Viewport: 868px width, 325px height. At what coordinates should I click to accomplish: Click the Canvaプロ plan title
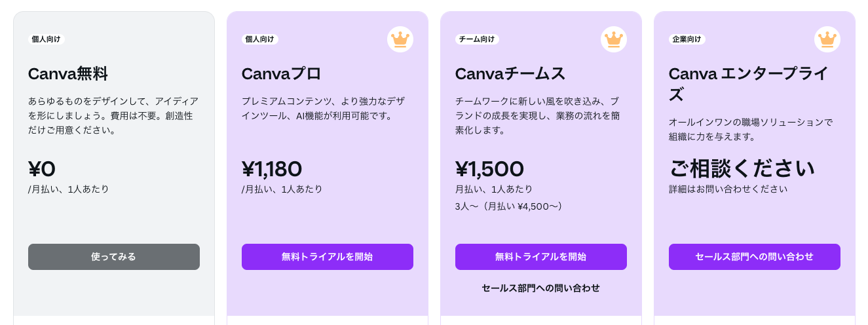(282, 73)
